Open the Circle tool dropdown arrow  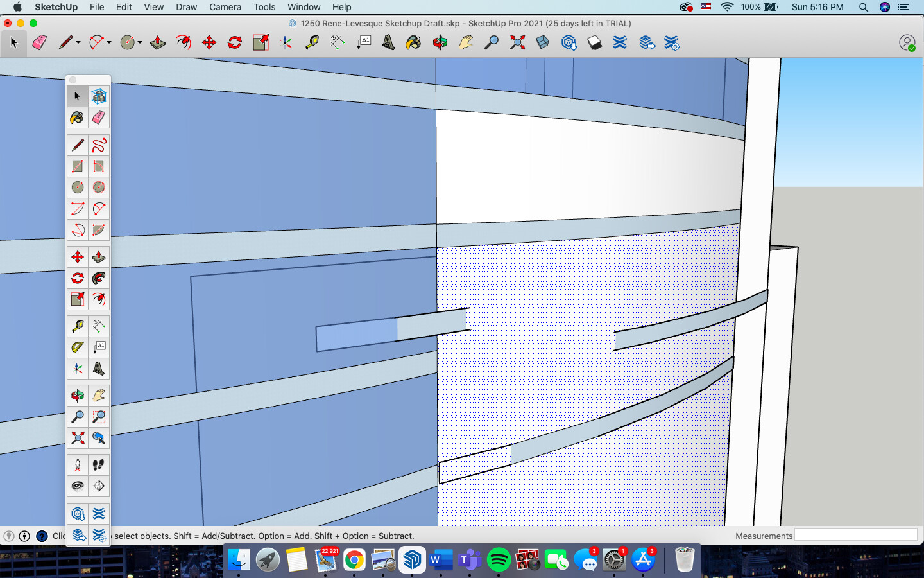click(x=140, y=44)
